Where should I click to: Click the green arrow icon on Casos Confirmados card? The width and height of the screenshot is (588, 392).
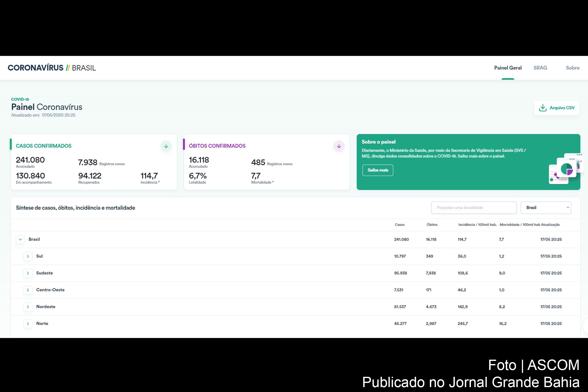coord(166,146)
